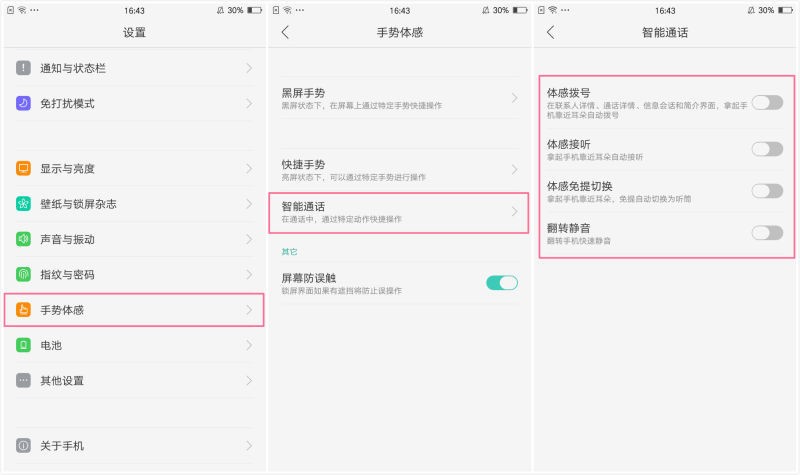Open 显示与亮度 settings
The height and width of the screenshot is (475, 800).
tap(134, 168)
